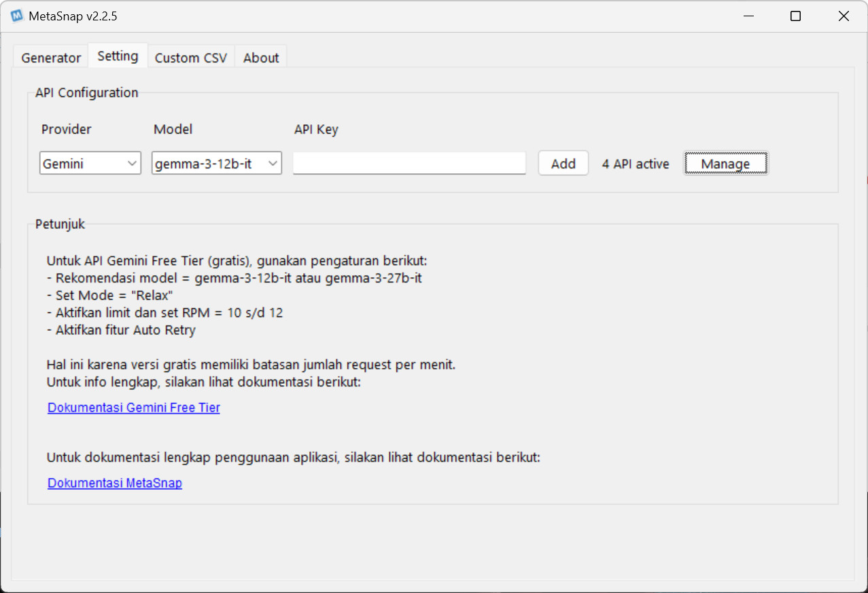
Task: Click the MetaSnap app icon in title bar
Action: tap(17, 16)
